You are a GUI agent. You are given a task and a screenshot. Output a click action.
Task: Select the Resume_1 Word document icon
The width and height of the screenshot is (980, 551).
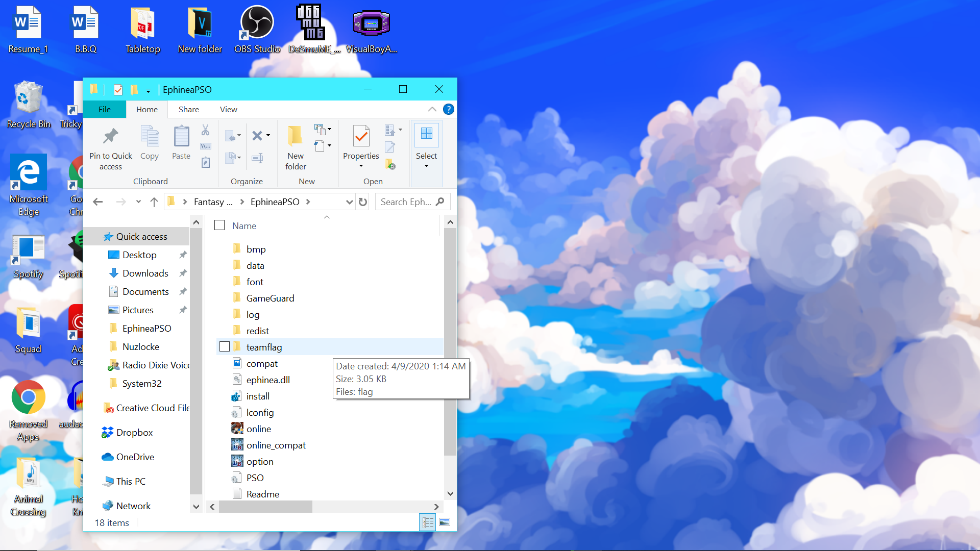(28, 30)
